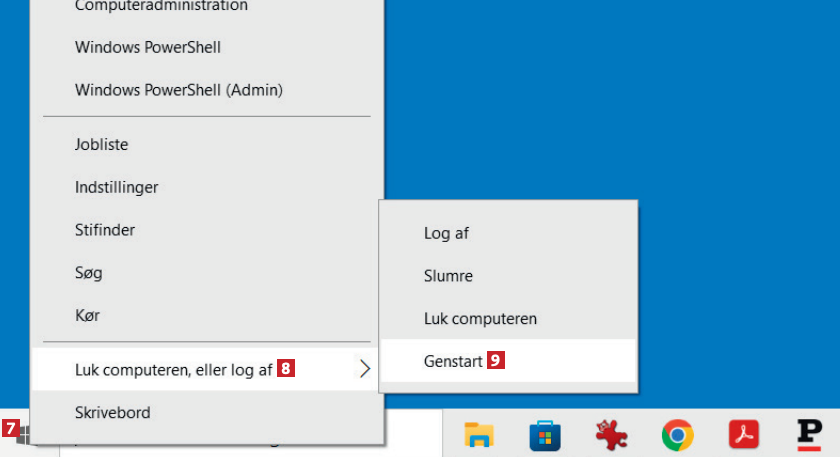Click Søg in the menu

pos(89,272)
